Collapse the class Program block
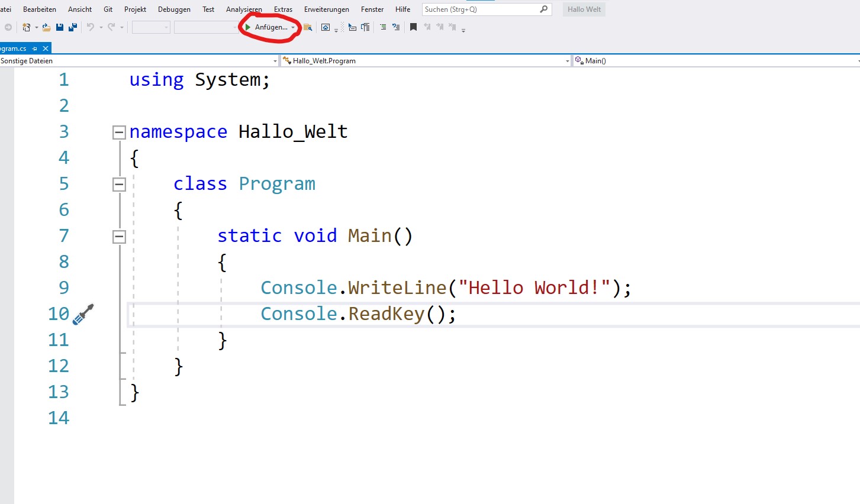Viewport: 860px width, 504px height. [x=119, y=185]
